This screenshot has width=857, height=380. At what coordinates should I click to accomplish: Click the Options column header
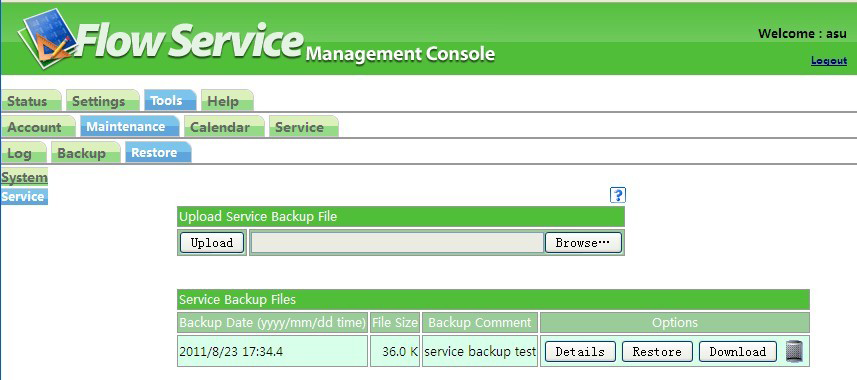click(x=675, y=323)
